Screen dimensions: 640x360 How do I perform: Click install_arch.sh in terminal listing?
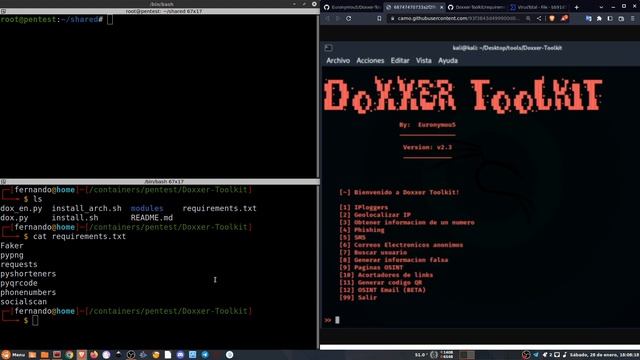pos(87,208)
